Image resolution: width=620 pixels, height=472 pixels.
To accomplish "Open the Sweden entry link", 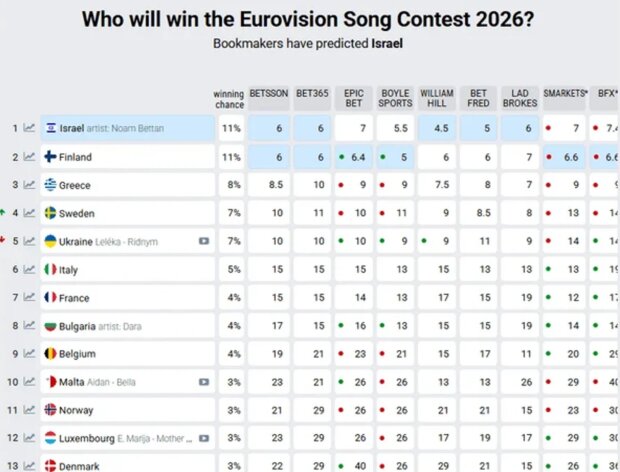I will pos(75,213).
